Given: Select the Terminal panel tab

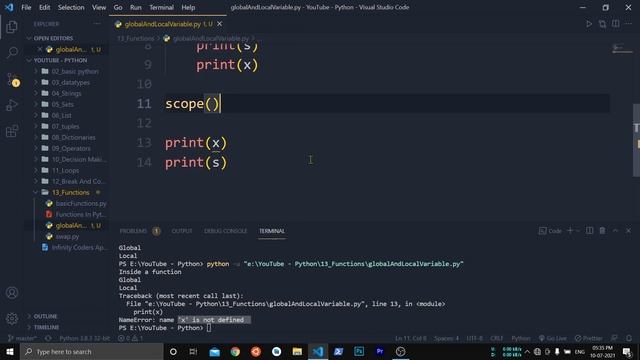Looking at the screenshot, I should pyautogui.click(x=272, y=231).
